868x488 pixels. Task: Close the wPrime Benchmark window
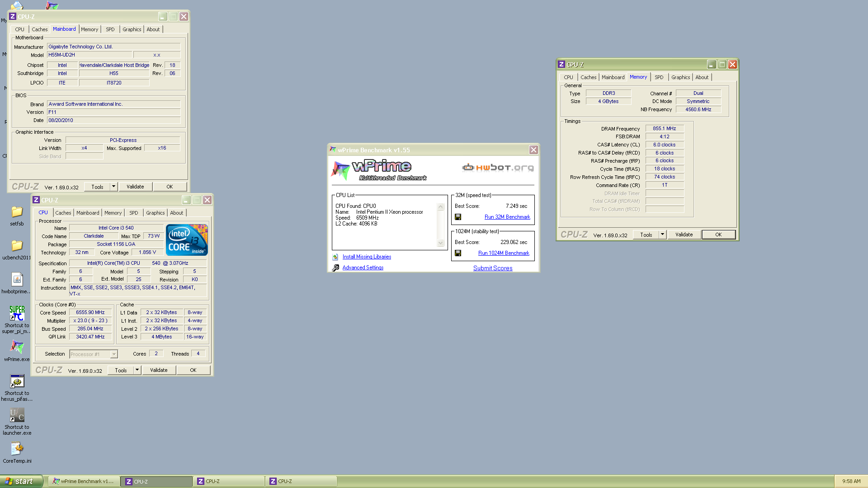(533, 150)
